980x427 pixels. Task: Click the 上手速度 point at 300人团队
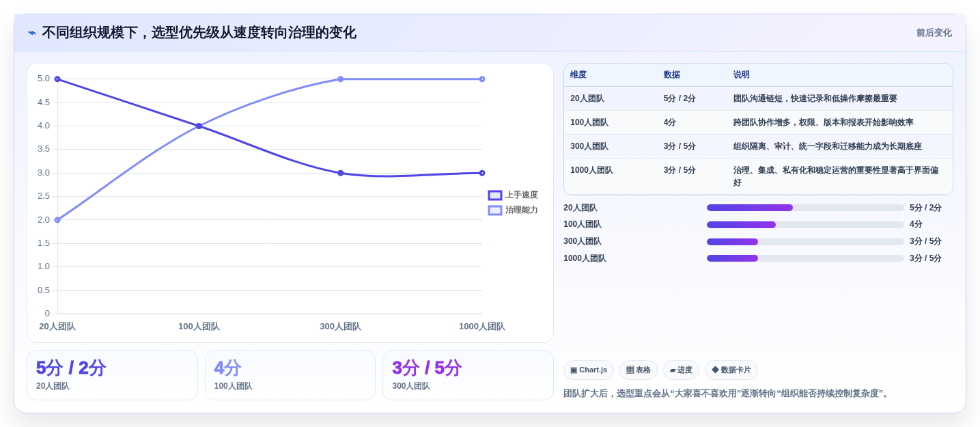point(341,174)
